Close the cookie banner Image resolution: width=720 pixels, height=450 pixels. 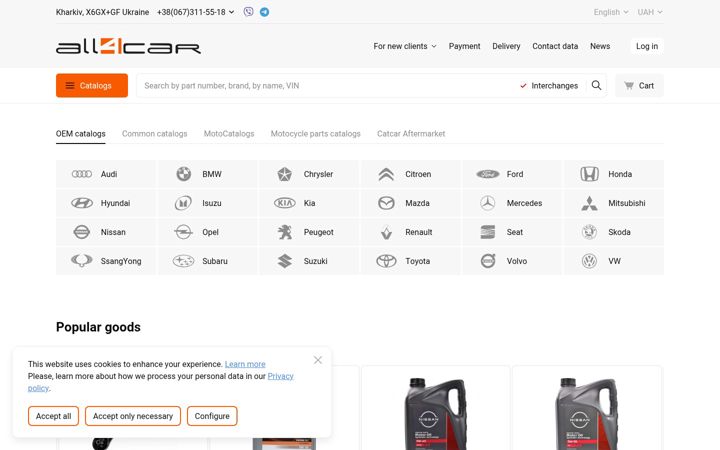pyautogui.click(x=318, y=360)
